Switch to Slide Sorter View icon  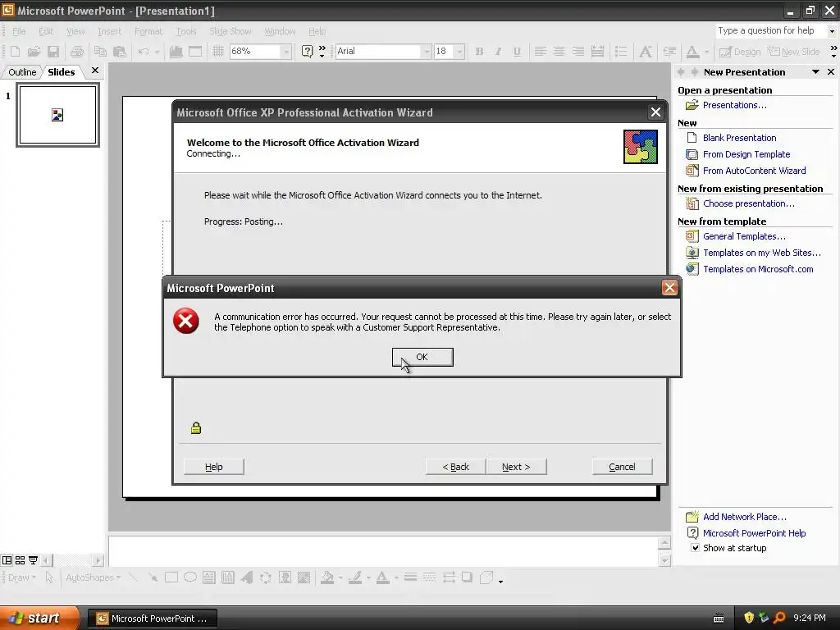tap(20, 560)
